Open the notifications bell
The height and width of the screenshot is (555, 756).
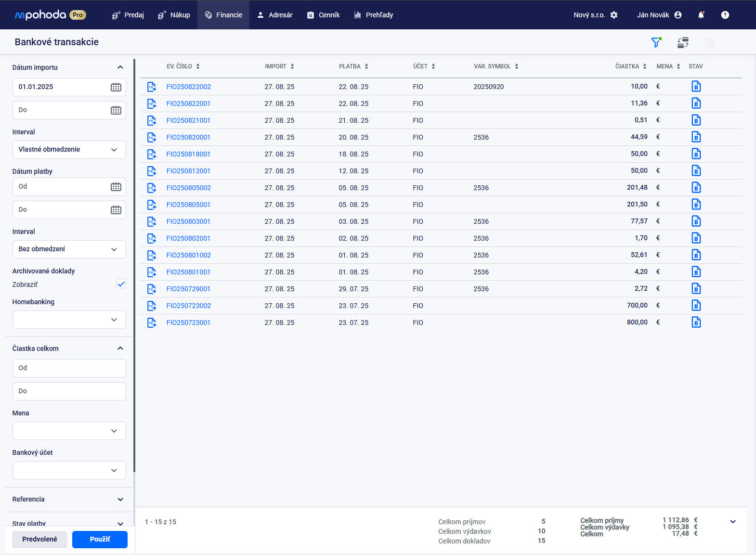click(701, 15)
